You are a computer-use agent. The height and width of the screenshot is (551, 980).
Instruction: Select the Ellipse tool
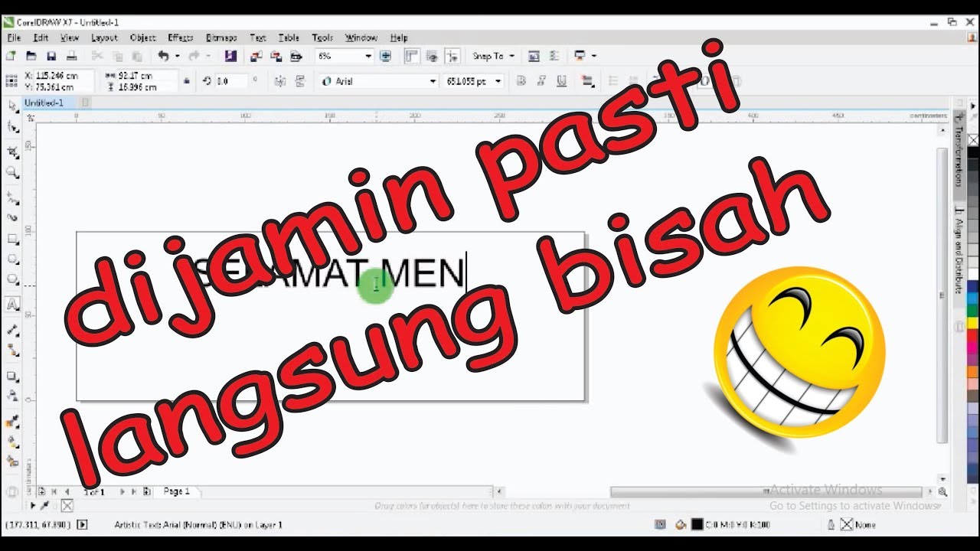click(x=13, y=259)
